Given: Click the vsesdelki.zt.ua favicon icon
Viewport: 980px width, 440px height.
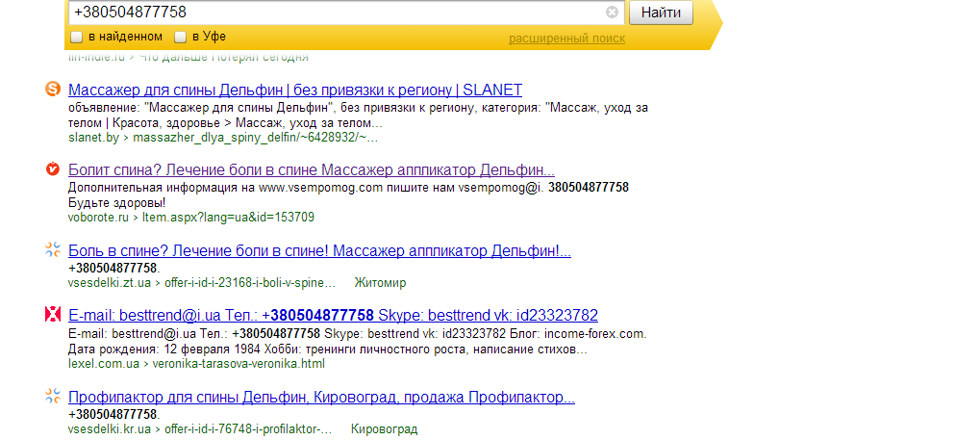Looking at the screenshot, I should coord(53,250).
